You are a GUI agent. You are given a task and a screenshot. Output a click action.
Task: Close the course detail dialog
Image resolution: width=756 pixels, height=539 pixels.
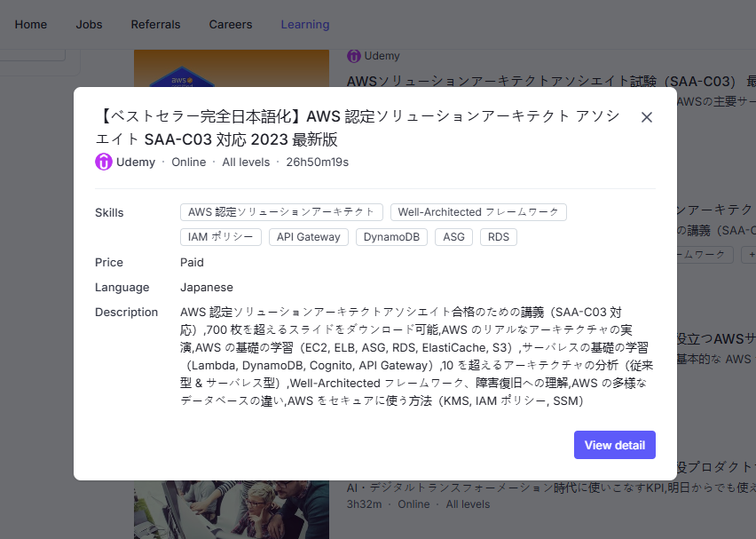647,117
